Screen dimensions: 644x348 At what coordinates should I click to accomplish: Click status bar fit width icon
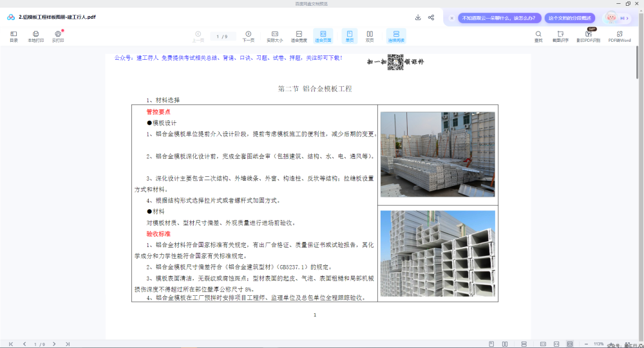556,344
